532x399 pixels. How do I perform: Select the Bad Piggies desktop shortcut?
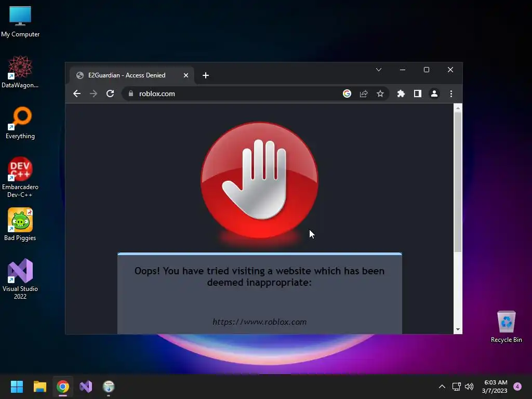tap(20, 224)
